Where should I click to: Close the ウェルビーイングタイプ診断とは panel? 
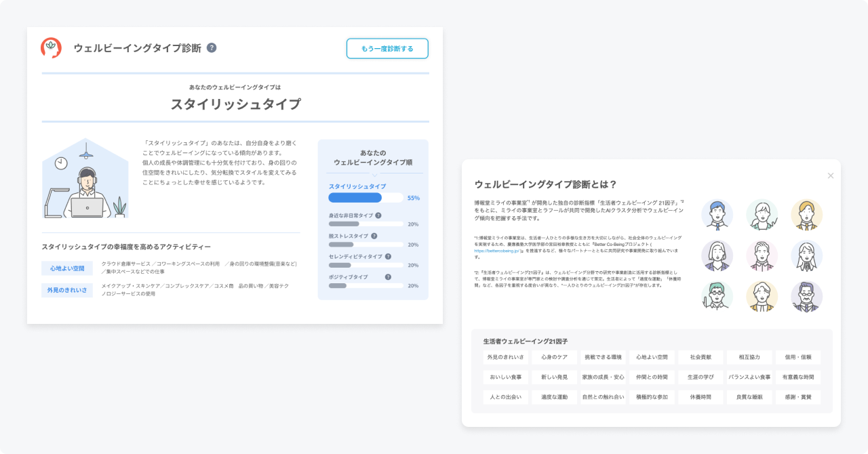830,175
